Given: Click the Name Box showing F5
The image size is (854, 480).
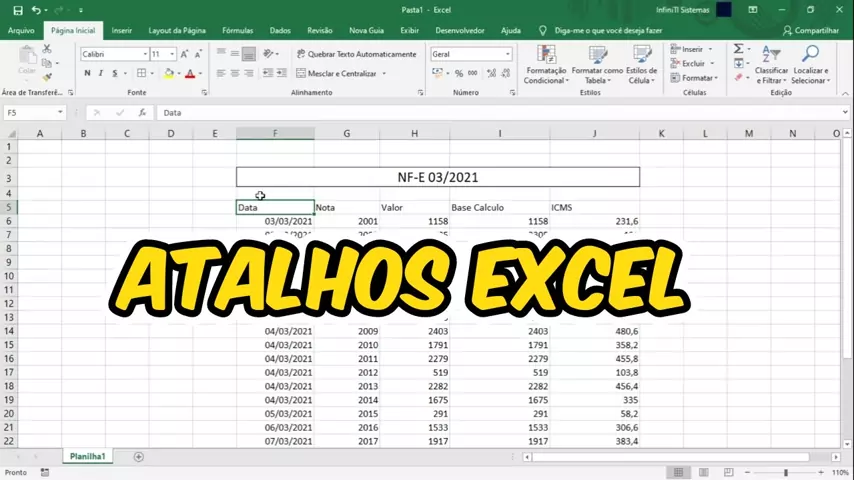Looking at the screenshot, I should 32,113.
